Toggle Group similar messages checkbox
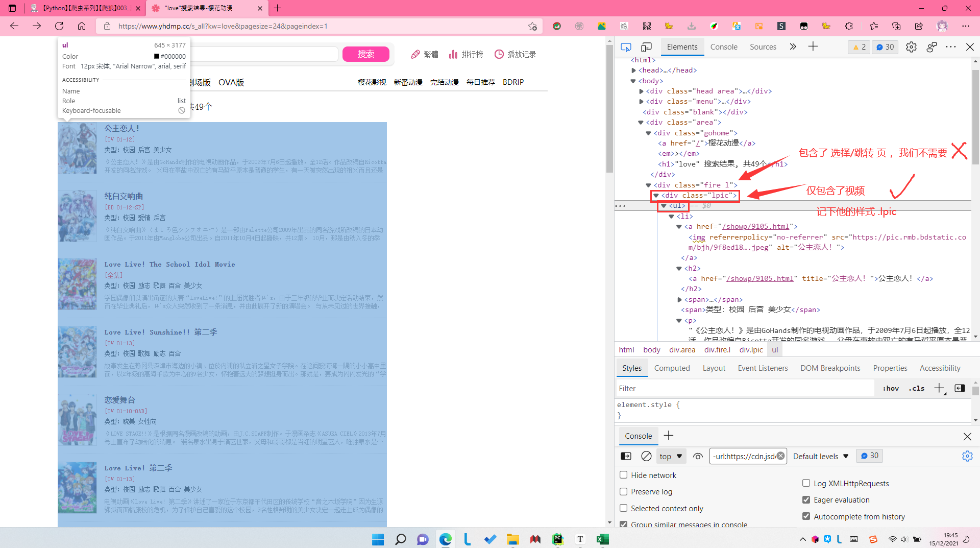Viewport: 980px width, 548px height. click(x=623, y=525)
